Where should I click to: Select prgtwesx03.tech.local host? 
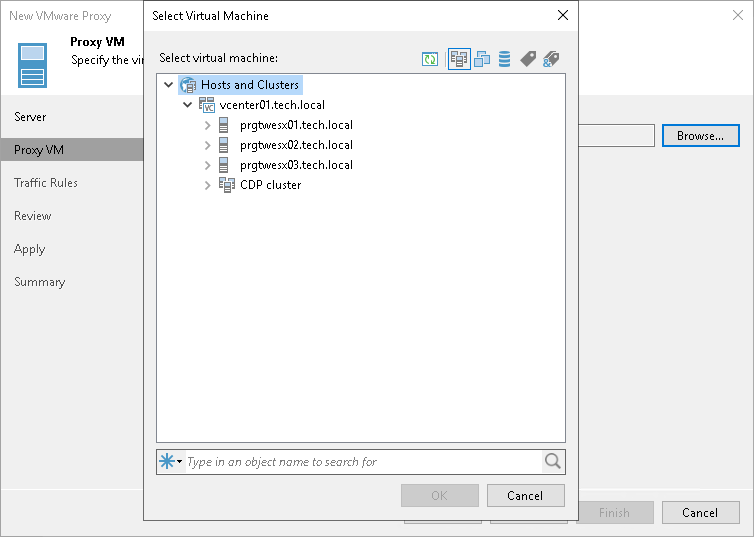click(x=296, y=165)
